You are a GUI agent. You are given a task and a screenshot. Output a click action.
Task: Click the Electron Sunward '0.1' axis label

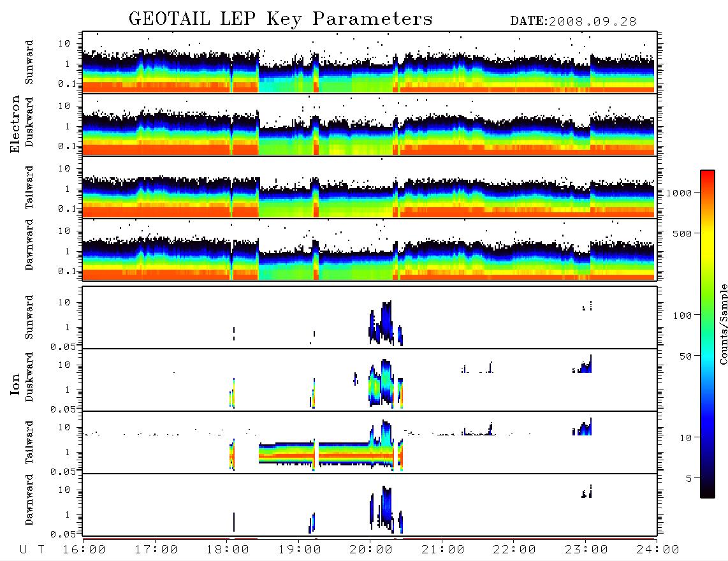pos(68,84)
